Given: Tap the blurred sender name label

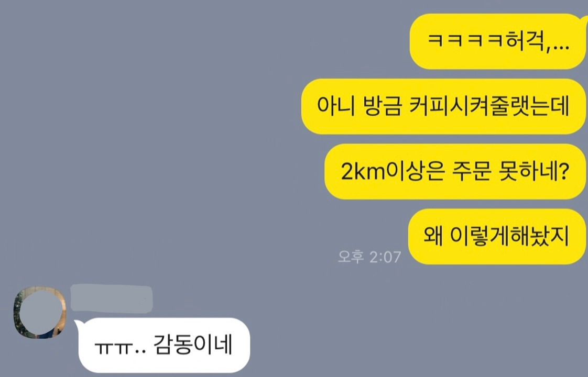Looking at the screenshot, I should click(x=112, y=298).
